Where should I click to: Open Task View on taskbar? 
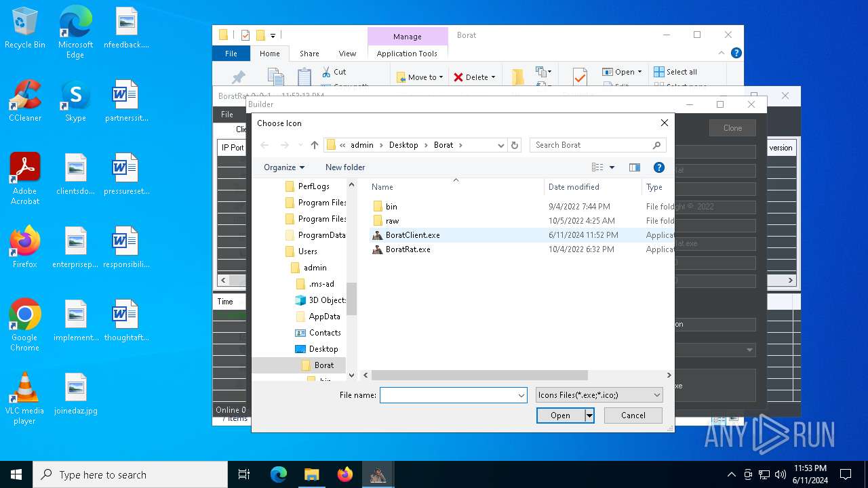point(244,474)
